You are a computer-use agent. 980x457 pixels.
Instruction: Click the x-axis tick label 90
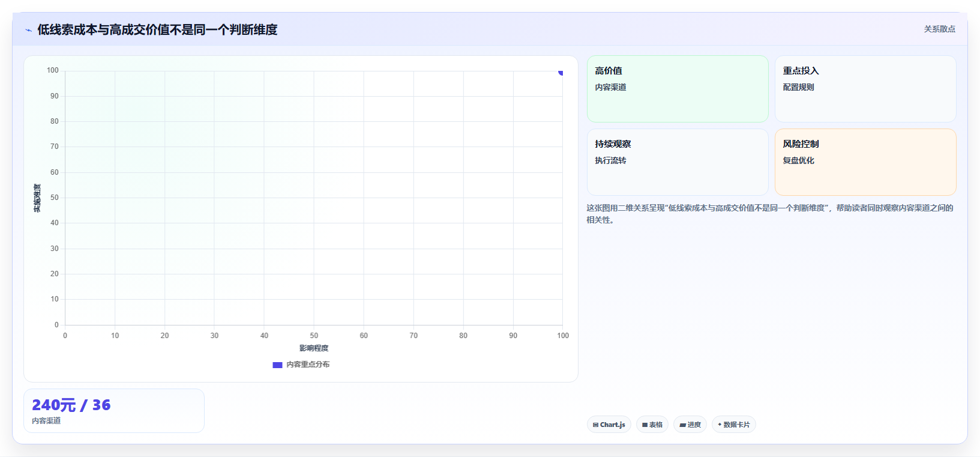513,336
